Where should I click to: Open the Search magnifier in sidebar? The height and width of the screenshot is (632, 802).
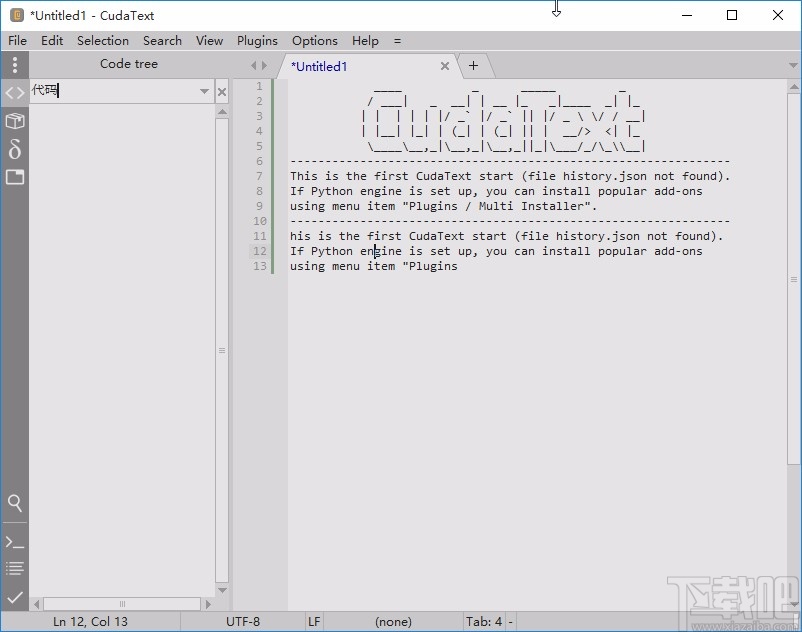(x=15, y=503)
